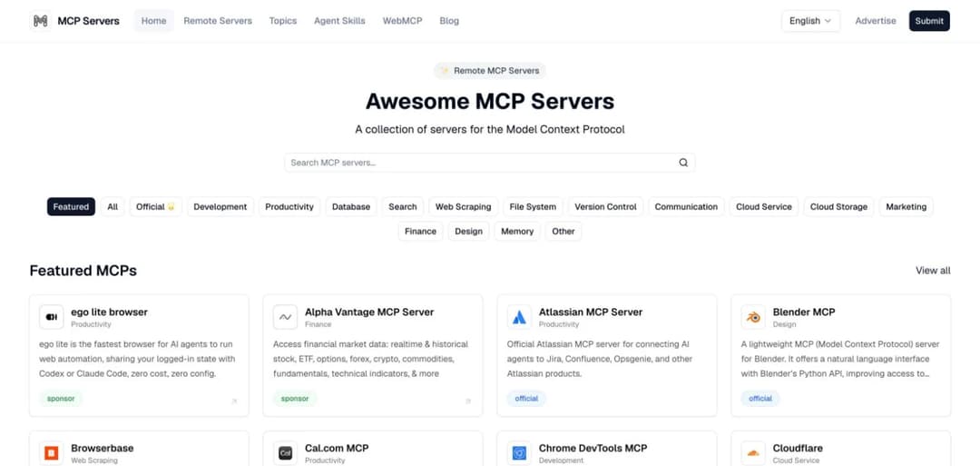
Task: Click the Browserbase logo icon
Action: click(x=51, y=453)
